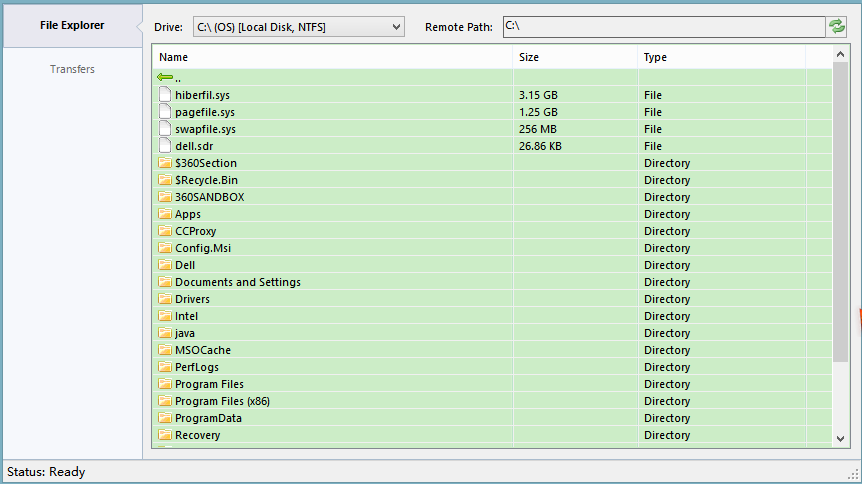
Task: Sort list by the Size column header
Action: point(575,57)
